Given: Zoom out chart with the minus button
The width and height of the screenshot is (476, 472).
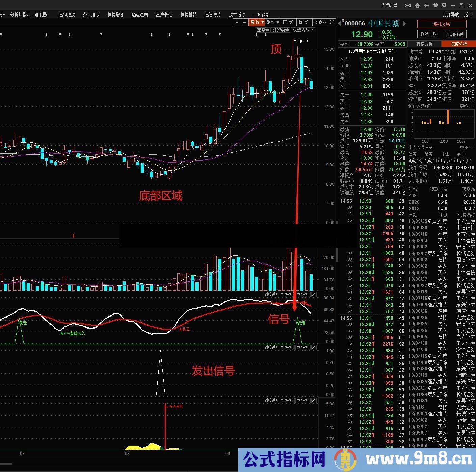Looking at the screenshot, I should coord(245,22).
